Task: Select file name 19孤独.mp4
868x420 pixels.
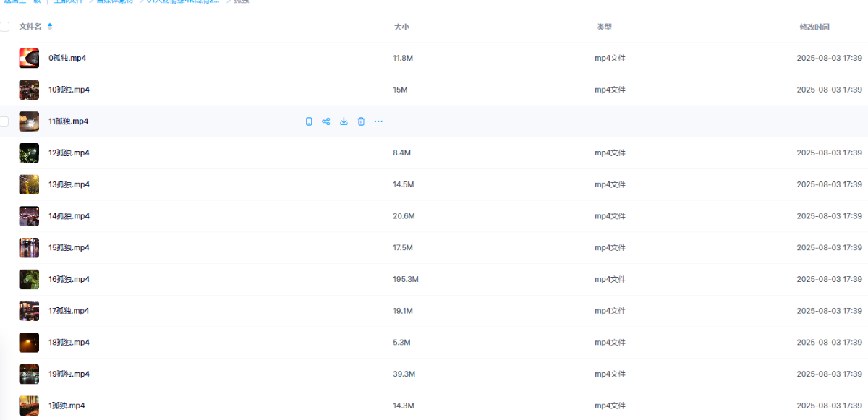Action: (x=69, y=374)
